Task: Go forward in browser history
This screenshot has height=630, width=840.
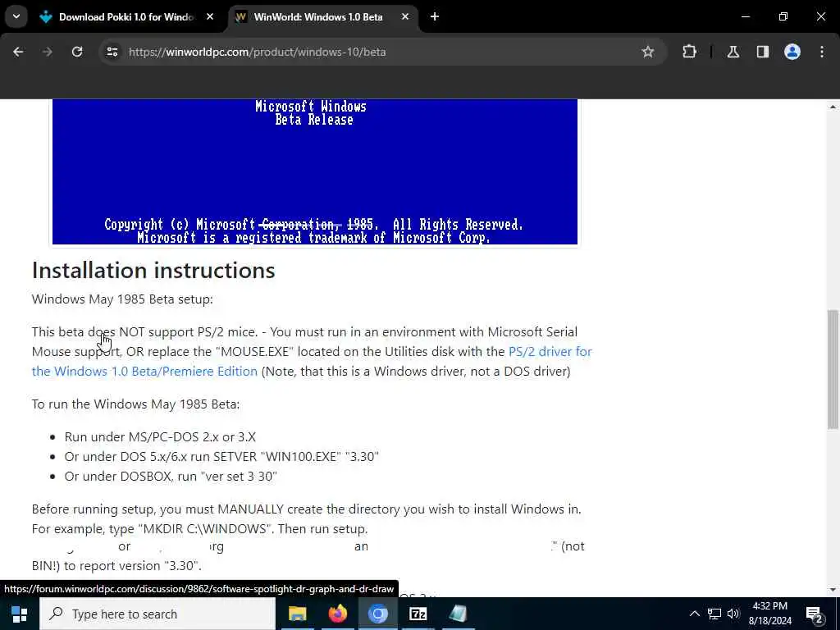Action: point(47,52)
